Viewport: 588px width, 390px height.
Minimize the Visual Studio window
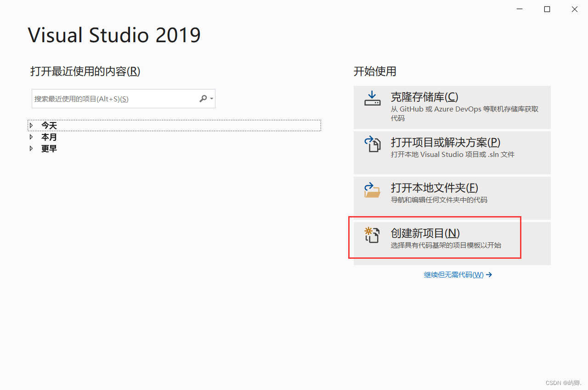click(520, 9)
